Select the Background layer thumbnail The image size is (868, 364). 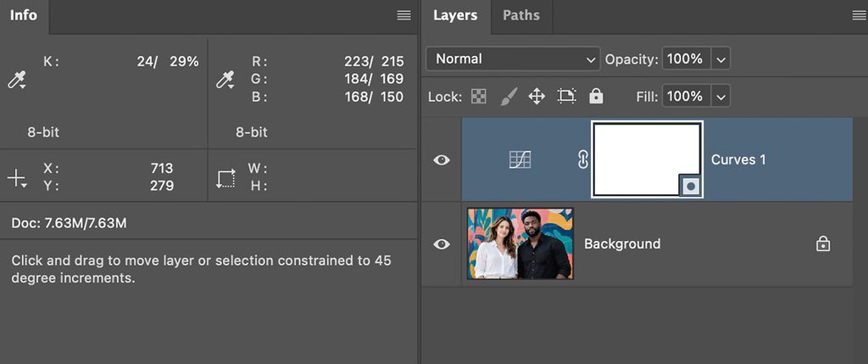point(520,244)
